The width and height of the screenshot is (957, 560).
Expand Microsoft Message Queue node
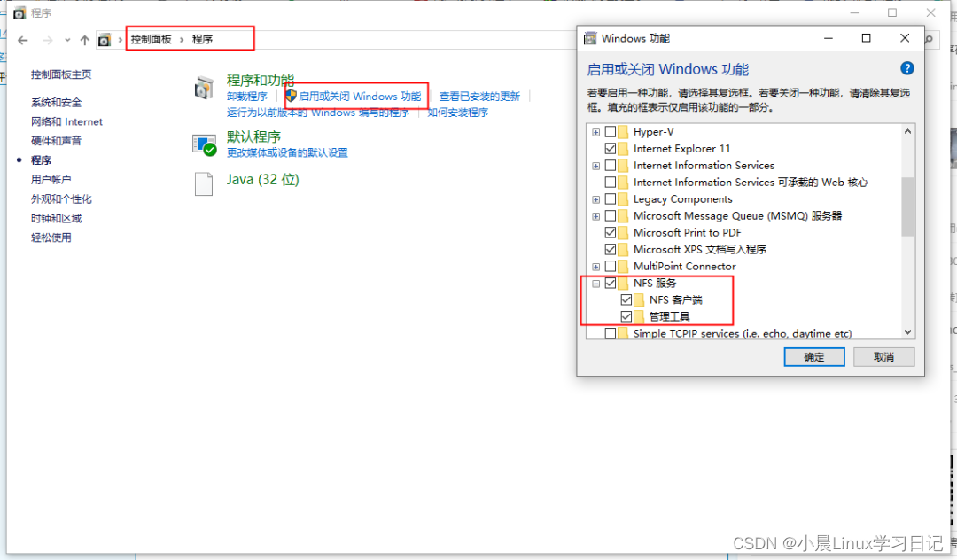(596, 216)
